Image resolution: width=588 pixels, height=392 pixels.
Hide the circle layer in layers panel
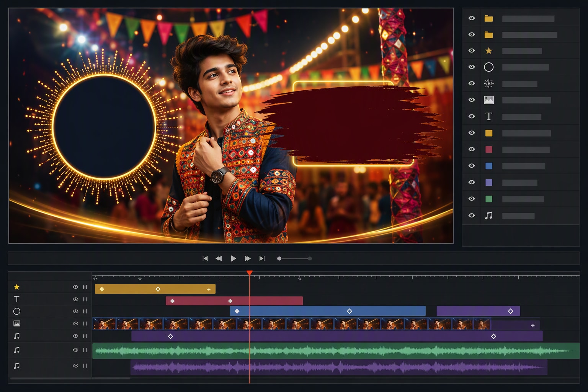click(472, 67)
